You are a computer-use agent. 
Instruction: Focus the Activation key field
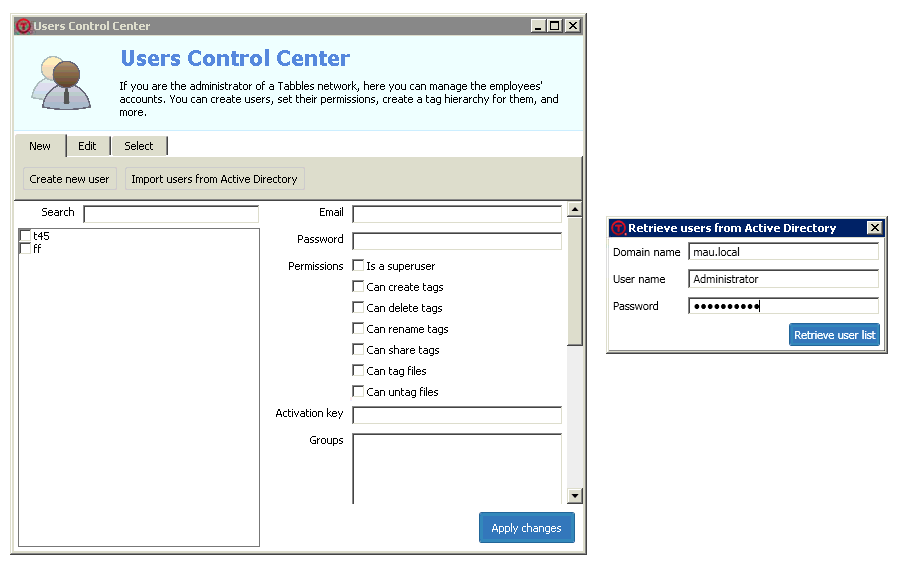tap(457, 415)
